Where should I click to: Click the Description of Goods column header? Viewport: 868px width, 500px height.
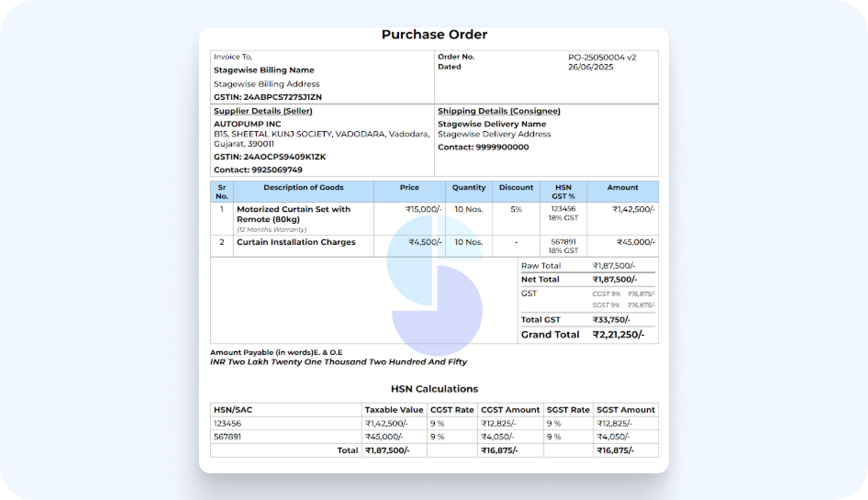click(x=303, y=188)
